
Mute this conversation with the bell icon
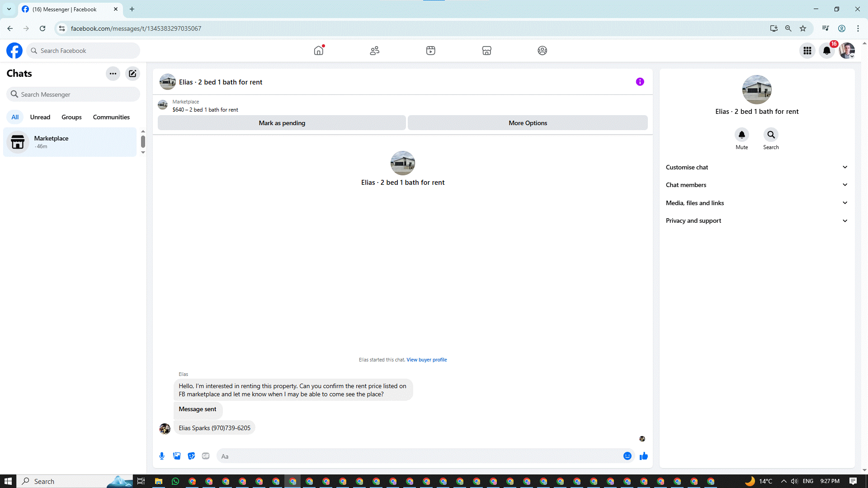(x=742, y=135)
